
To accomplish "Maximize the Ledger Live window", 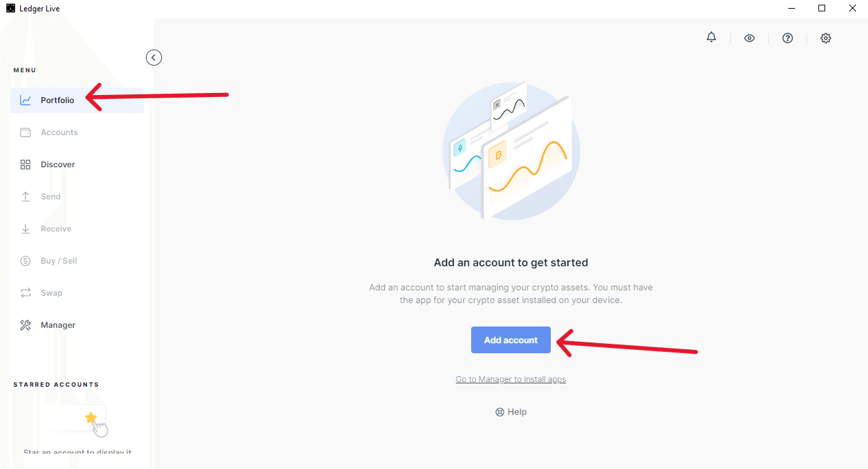I will (822, 9).
